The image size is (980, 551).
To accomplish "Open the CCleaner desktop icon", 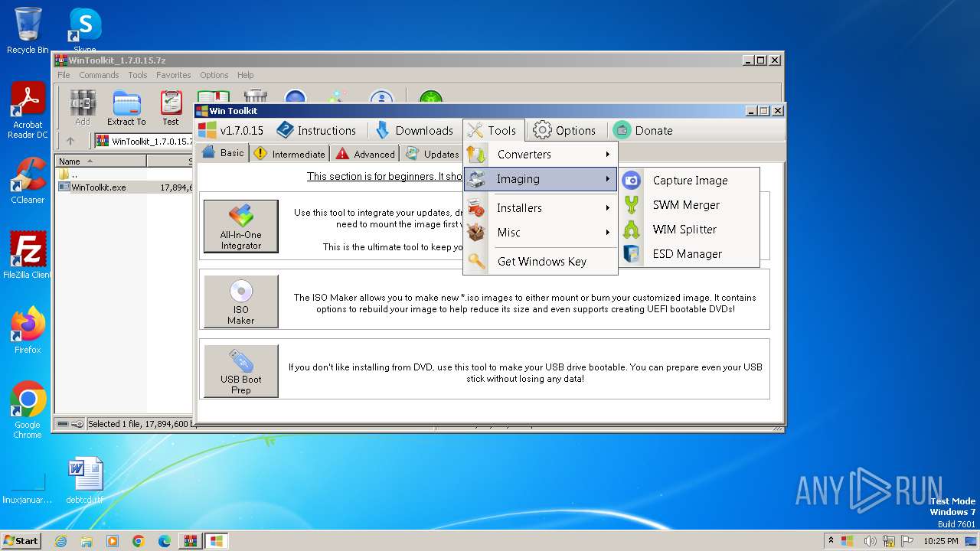I will (28, 181).
